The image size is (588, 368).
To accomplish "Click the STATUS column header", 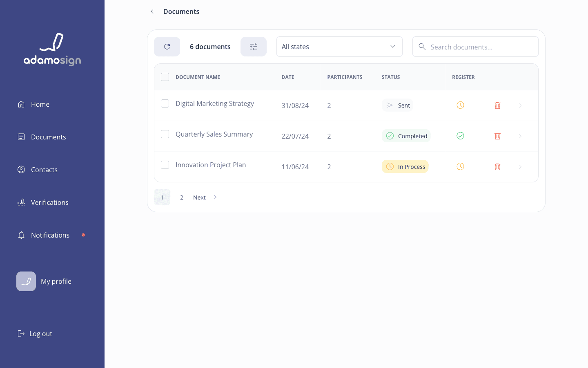I will [x=391, y=77].
